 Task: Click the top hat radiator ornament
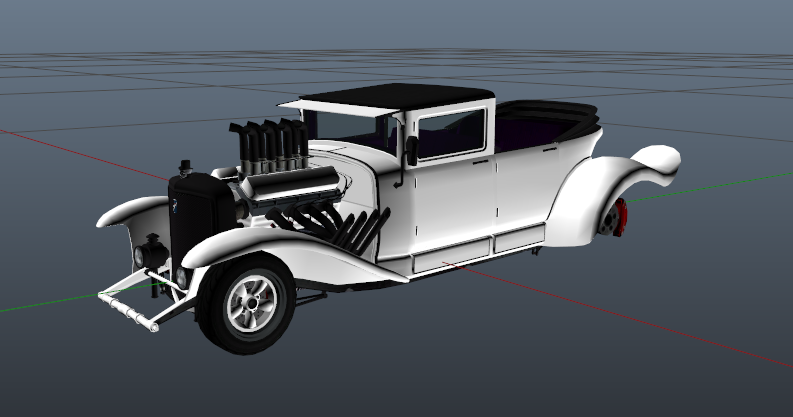click(186, 167)
